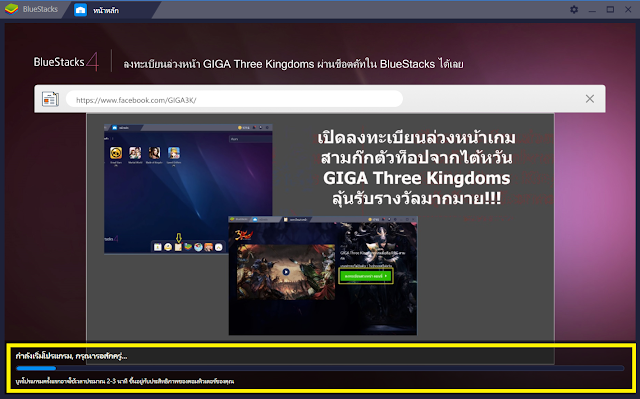This screenshot has height=399, width=640.
Task: Minimize the BlueStacks window
Action: (592, 10)
